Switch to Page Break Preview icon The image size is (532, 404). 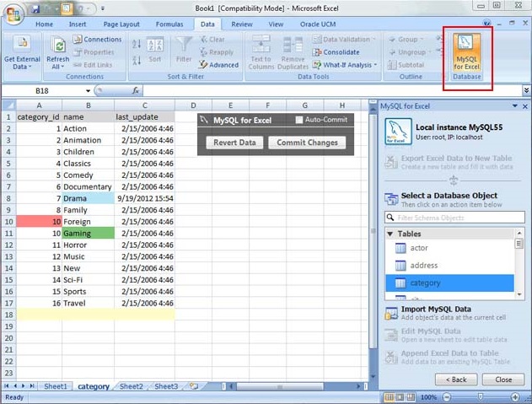[411, 397]
